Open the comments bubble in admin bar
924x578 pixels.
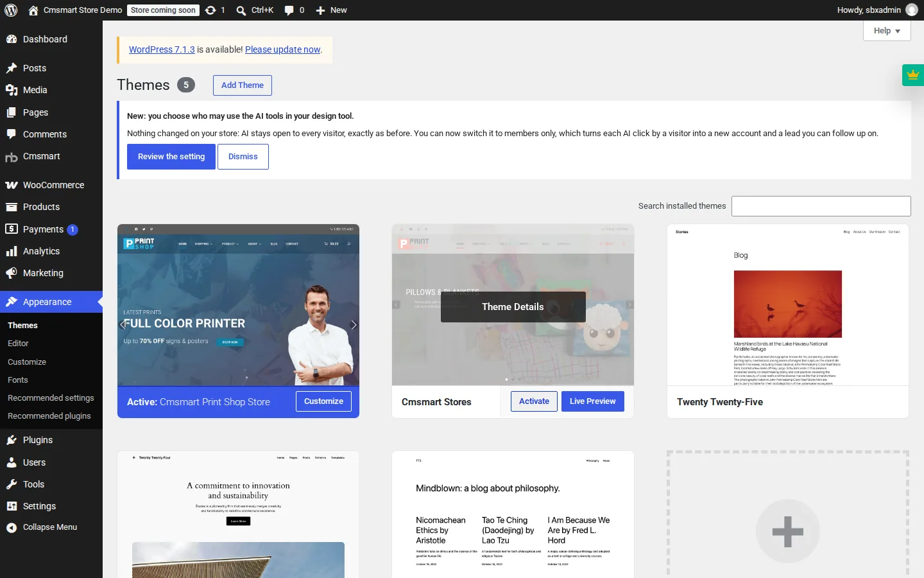coord(289,10)
